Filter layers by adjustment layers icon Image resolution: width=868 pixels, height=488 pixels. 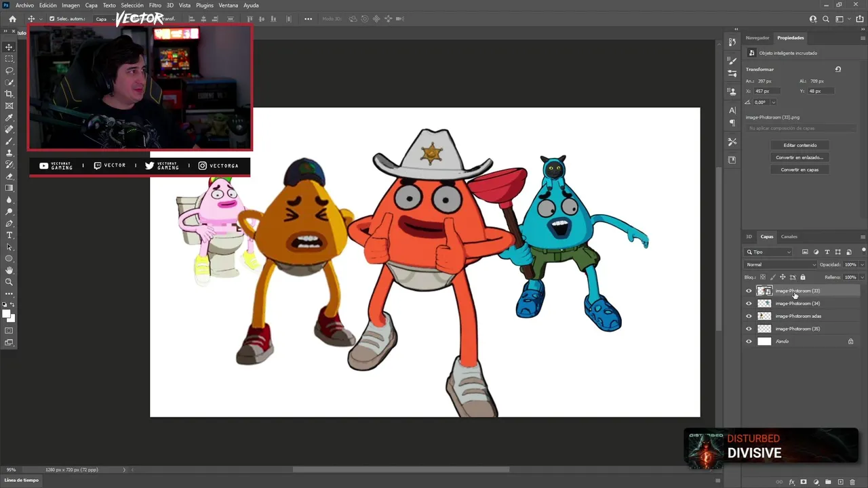pyautogui.click(x=816, y=252)
